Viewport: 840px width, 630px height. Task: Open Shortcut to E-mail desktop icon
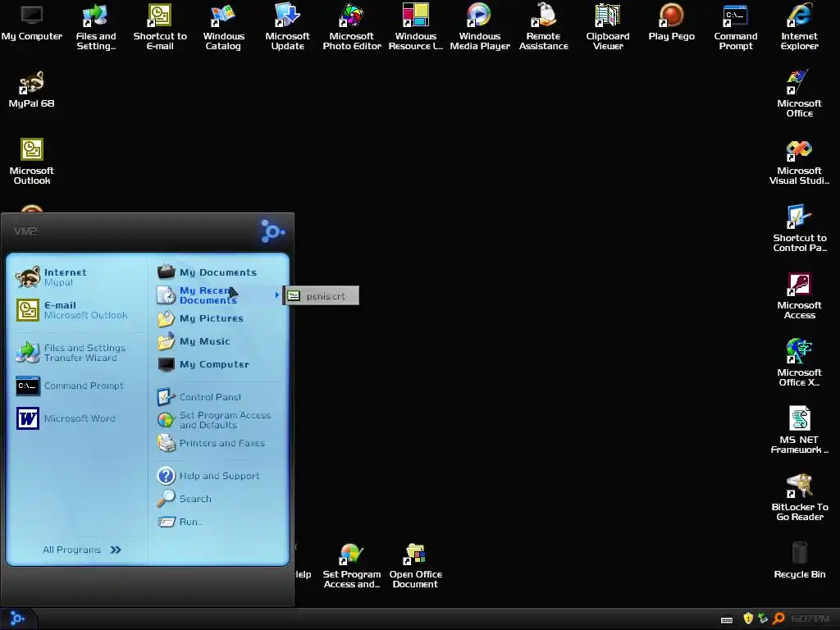[x=160, y=27]
